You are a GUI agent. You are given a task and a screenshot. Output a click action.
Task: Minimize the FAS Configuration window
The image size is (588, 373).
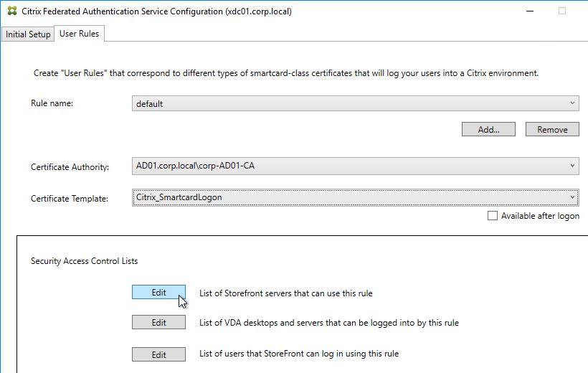click(x=529, y=11)
